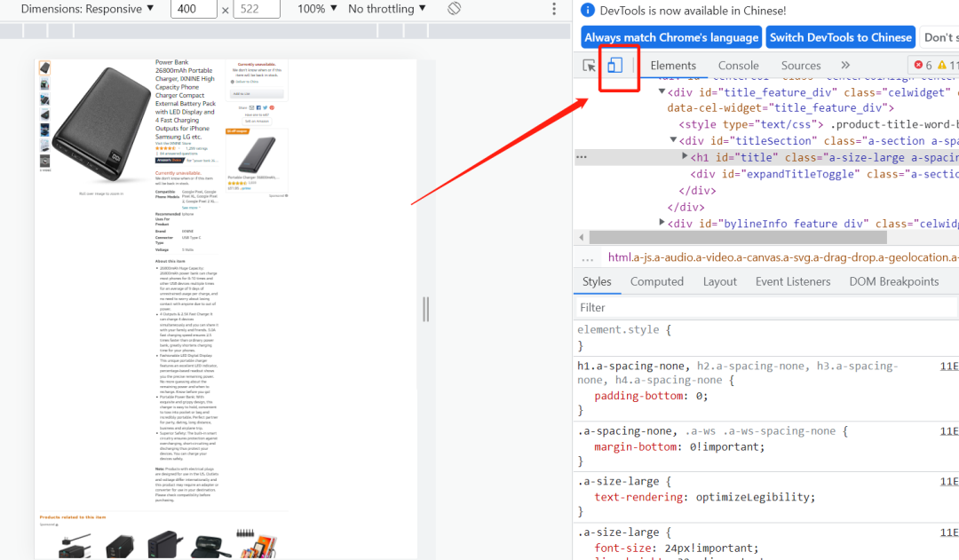Click left arrow of DOM tree scrollbar
Viewport: 959px width, 560px height.
[581, 237]
